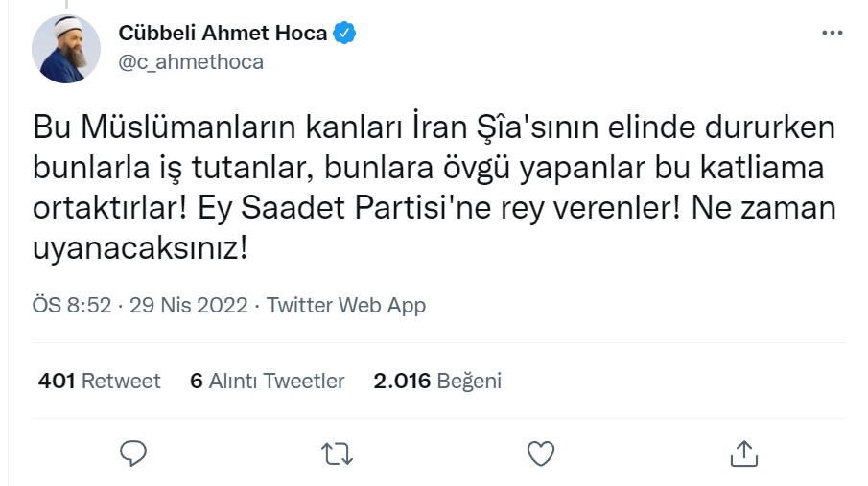The width and height of the screenshot is (868, 486).
Task: Open the three-dot more options menu
Action: click(832, 34)
